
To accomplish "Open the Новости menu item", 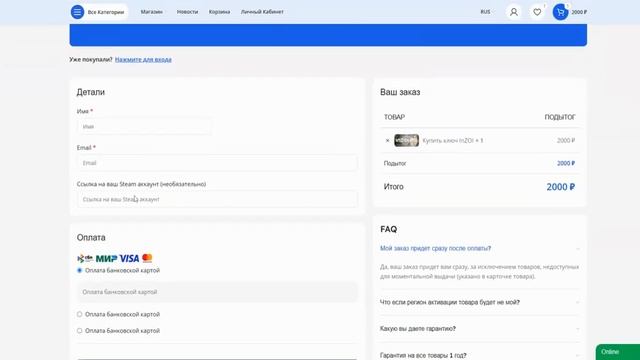I will coord(187,12).
